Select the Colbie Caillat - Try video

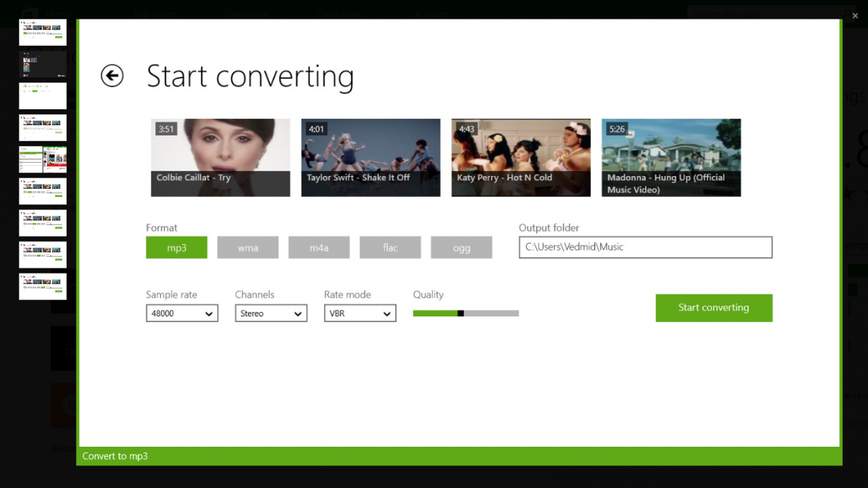[221, 158]
